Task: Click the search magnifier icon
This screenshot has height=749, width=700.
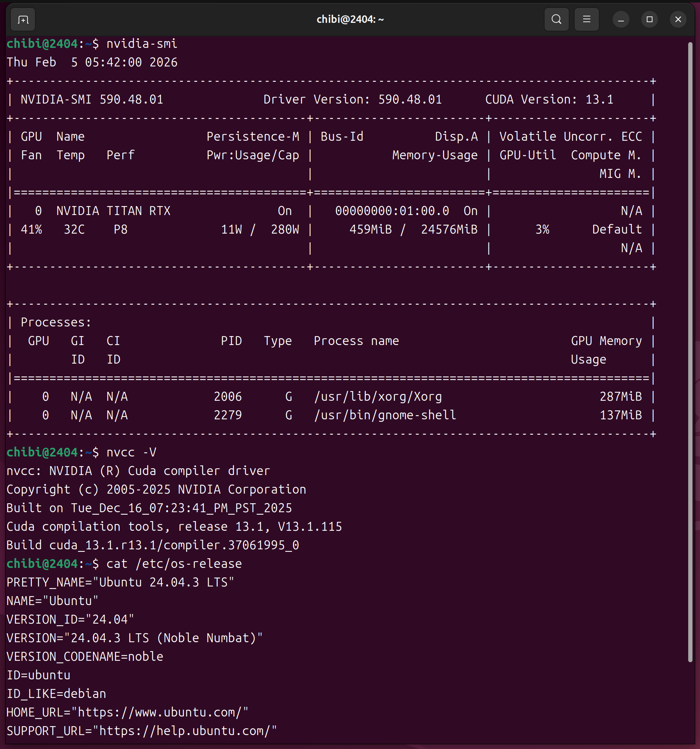Action: (556, 19)
